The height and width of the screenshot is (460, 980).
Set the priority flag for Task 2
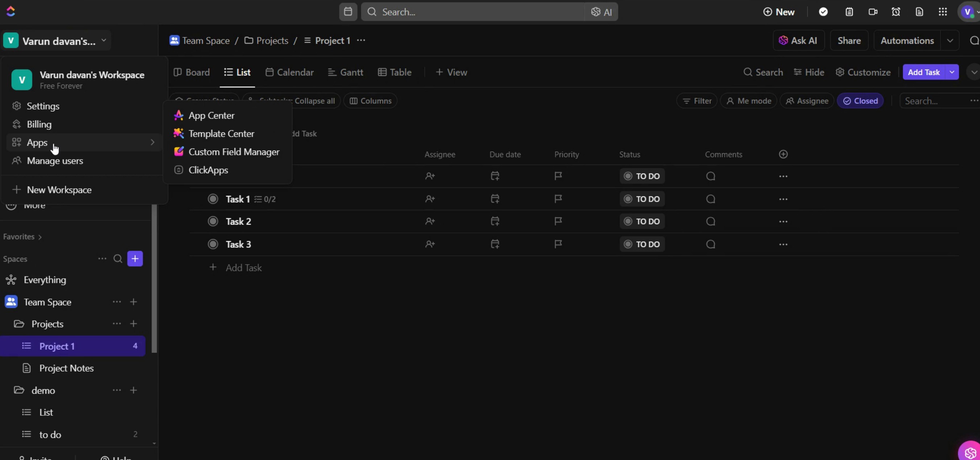[558, 221]
